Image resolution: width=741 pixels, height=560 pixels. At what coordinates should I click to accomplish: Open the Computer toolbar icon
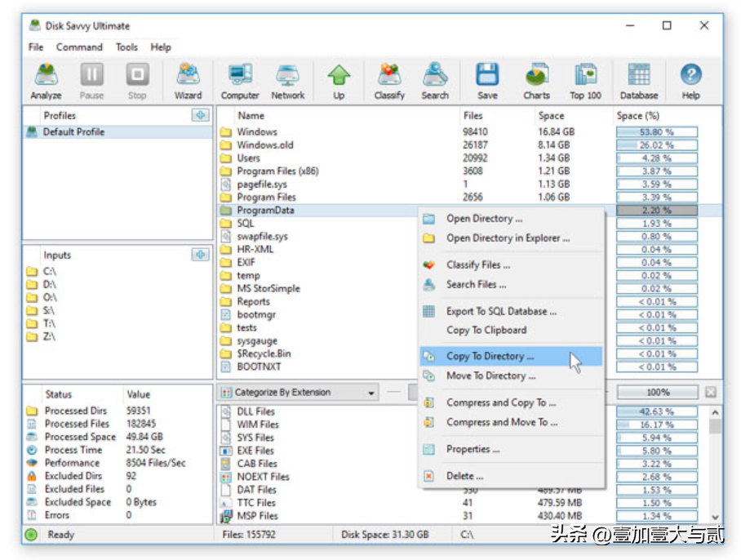point(240,82)
